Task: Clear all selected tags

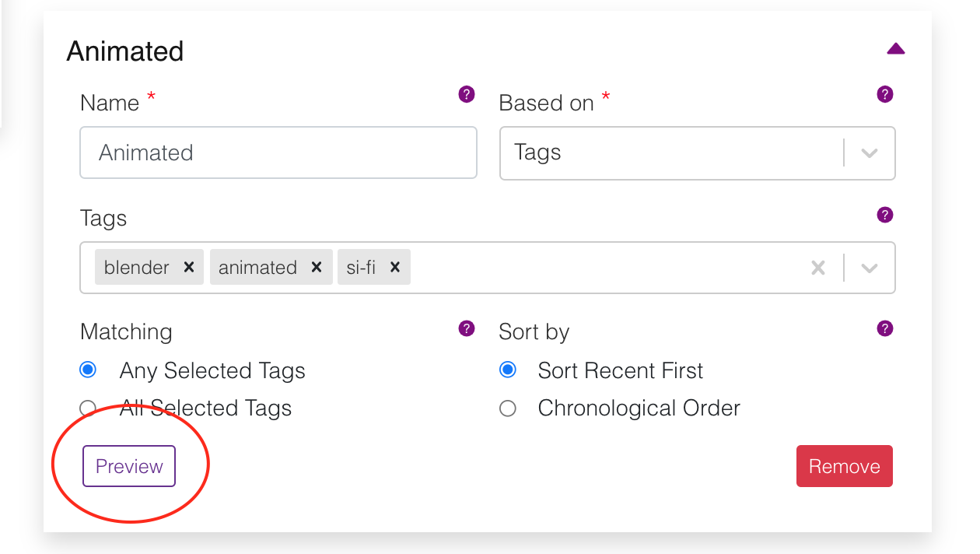Action: pos(818,267)
